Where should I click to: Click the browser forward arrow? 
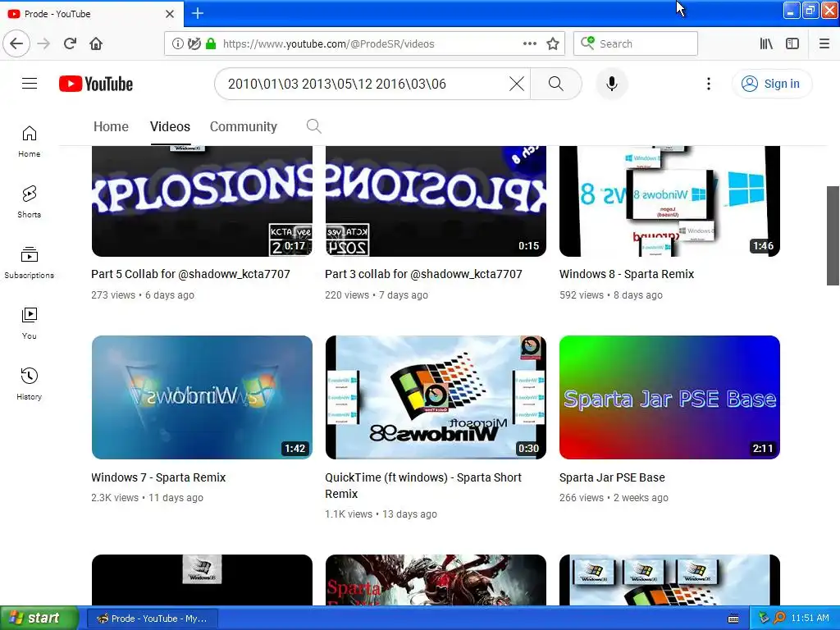44,43
